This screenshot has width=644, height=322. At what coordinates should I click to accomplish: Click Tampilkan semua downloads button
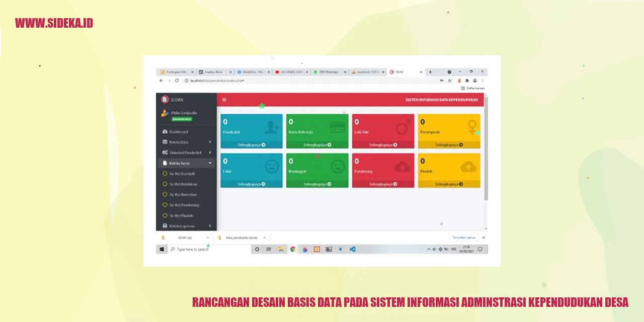(x=464, y=237)
